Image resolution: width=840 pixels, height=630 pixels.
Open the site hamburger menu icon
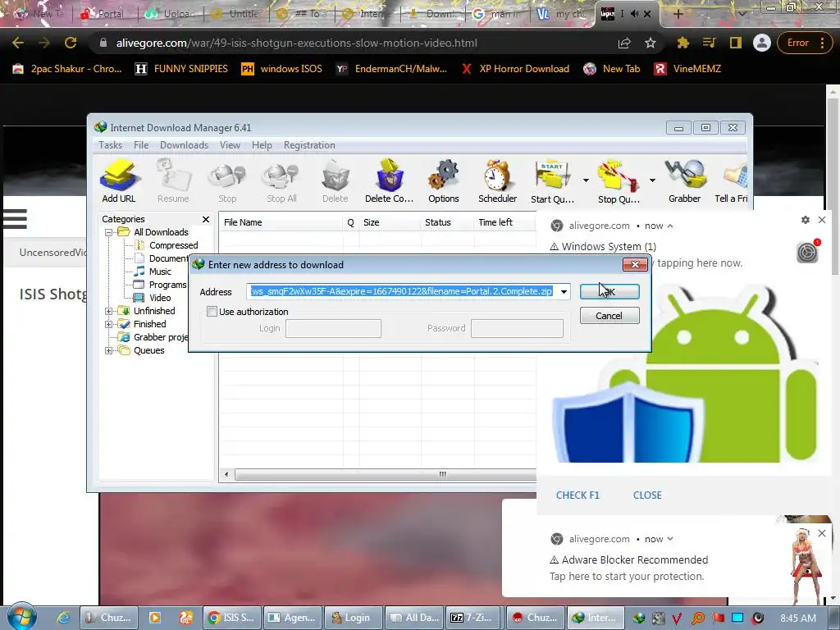coord(15,218)
